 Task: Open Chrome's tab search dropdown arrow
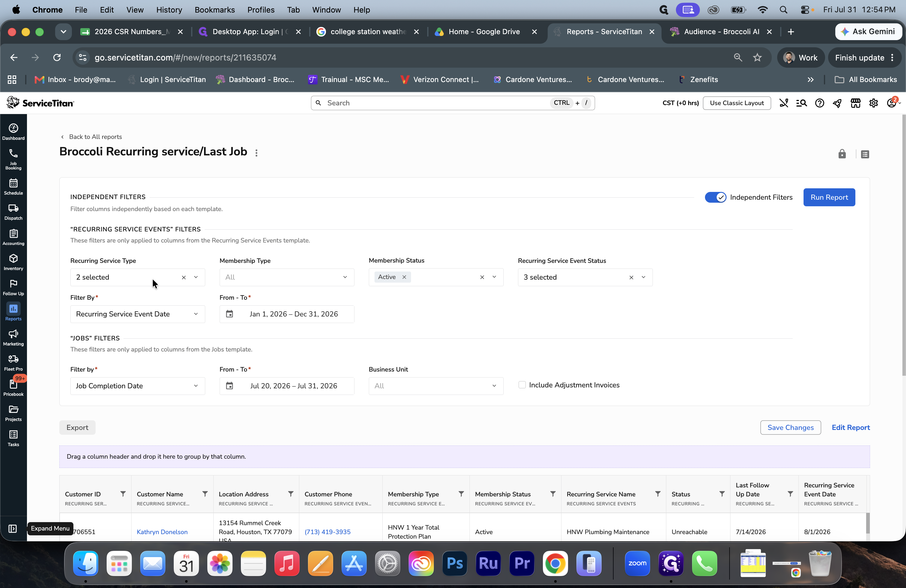tap(63, 31)
